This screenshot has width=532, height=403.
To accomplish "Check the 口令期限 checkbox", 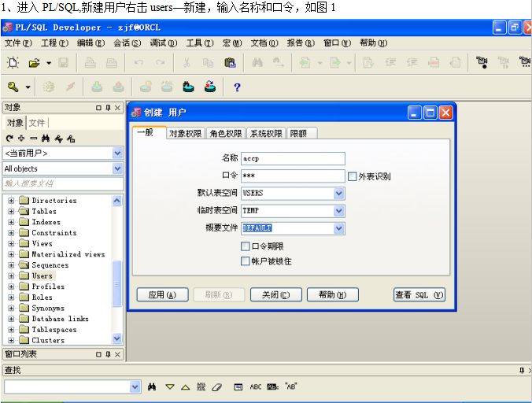I will click(246, 246).
